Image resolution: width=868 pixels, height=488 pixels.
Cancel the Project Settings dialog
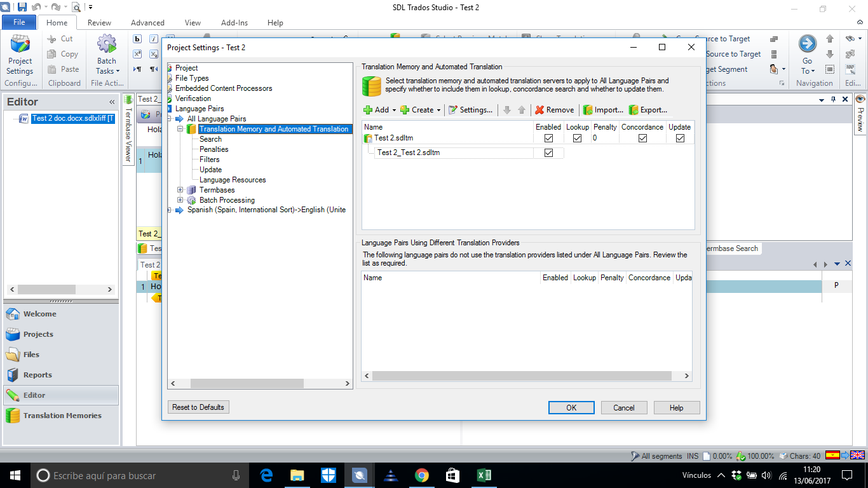point(624,407)
